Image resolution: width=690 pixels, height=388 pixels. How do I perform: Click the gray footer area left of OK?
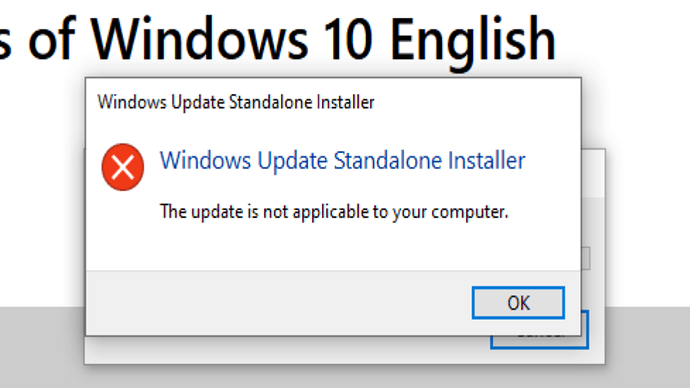[277, 303]
